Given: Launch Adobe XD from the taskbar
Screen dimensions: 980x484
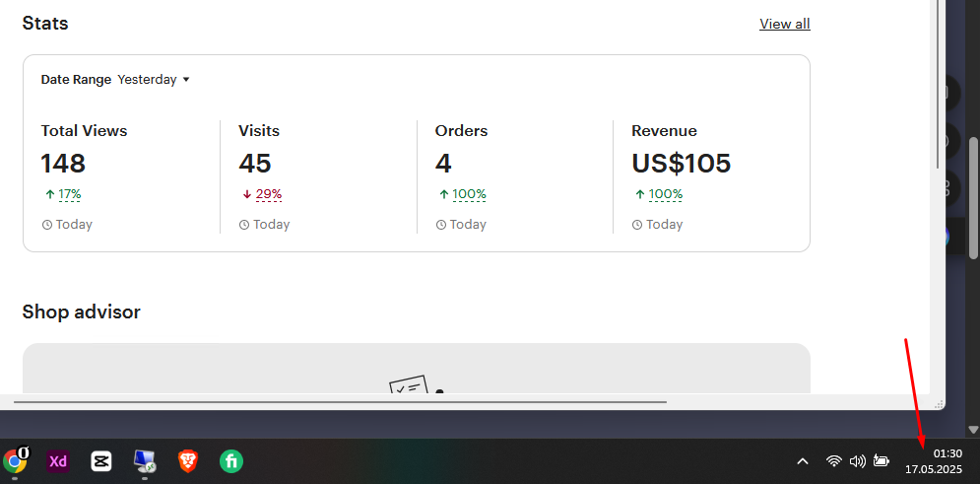Looking at the screenshot, I should click(58, 461).
